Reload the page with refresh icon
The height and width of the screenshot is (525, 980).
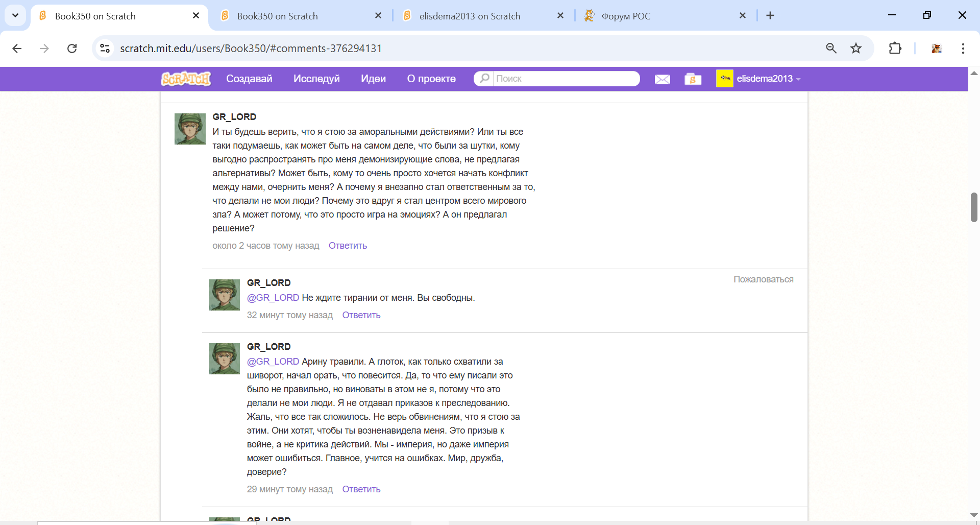(x=72, y=49)
